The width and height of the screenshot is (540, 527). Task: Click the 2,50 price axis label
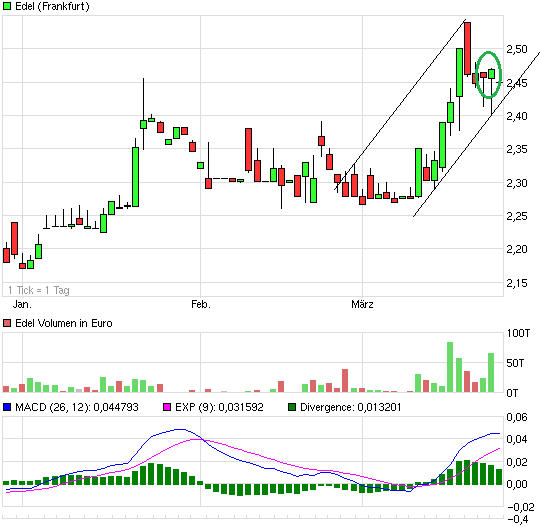coord(517,49)
